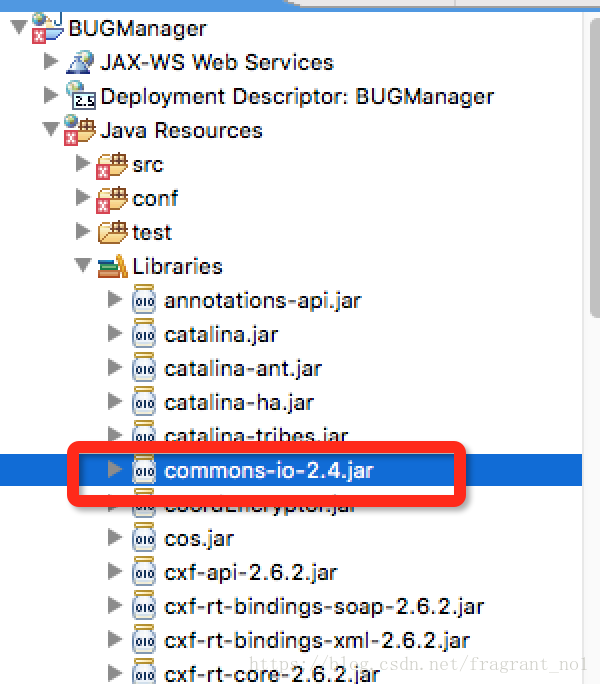
Task: Expand catalina.jar contents
Action: pos(115,333)
